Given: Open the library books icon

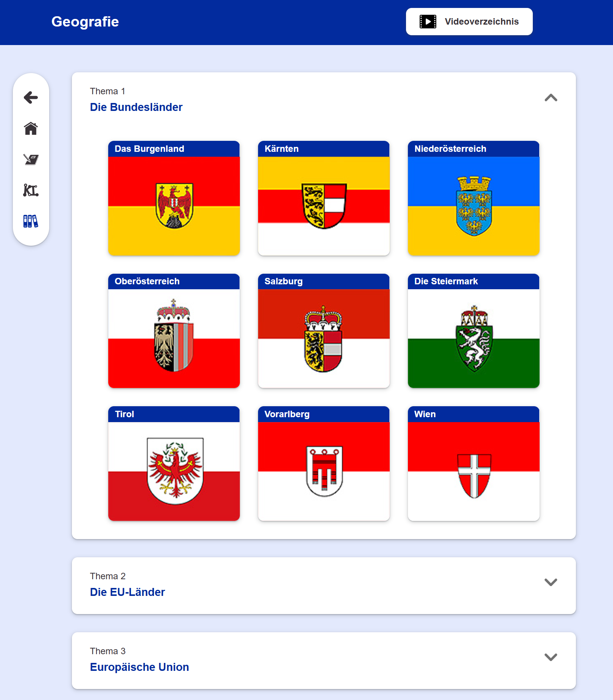Looking at the screenshot, I should [31, 221].
